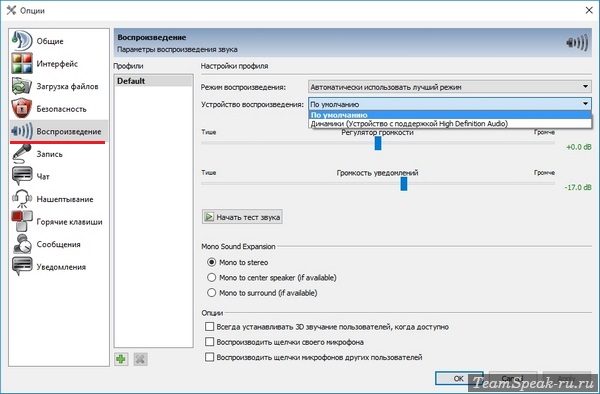Open the Сообщения section
600x394 pixels.
pyautogui.click(x=59, y=244)
